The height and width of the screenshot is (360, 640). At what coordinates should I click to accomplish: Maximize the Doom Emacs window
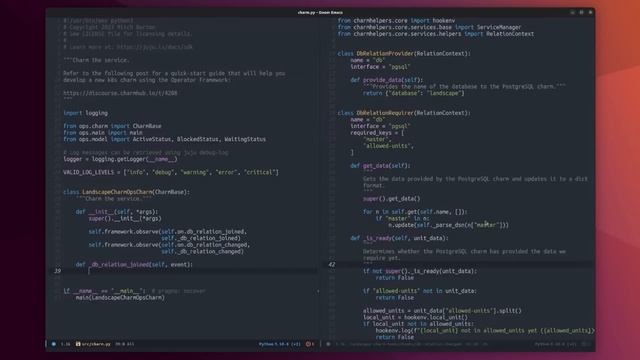pyautogui.click(x=581, y=12)
